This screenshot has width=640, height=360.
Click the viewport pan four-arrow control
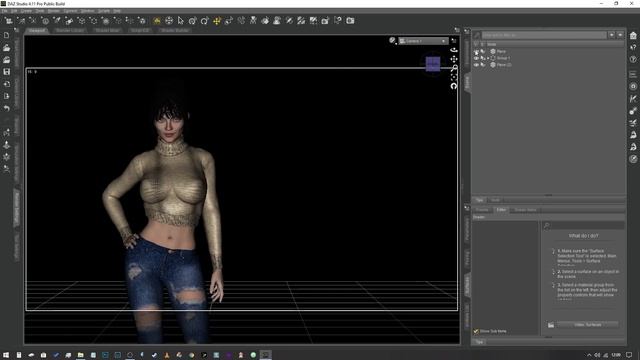[454, 59]
